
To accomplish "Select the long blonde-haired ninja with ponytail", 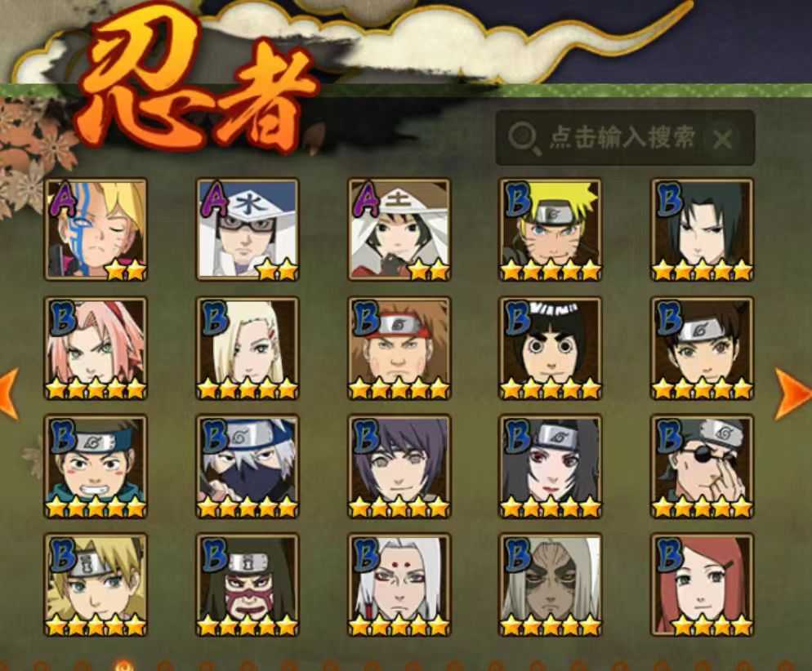I will pyautogui.click(x=248, y=349).
